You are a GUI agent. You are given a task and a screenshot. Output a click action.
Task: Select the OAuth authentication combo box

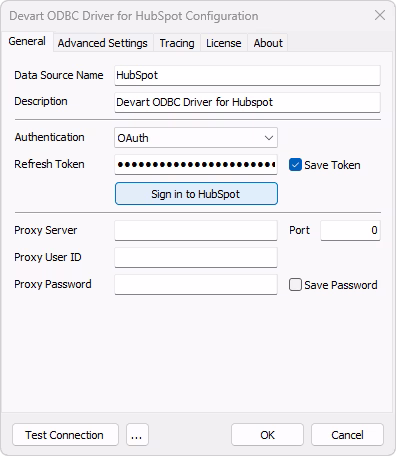point(196,138)
